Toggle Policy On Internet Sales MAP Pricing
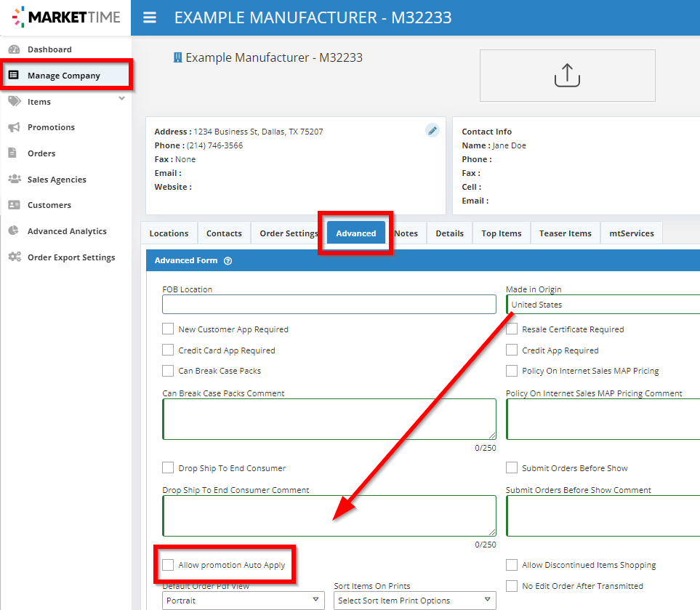Viewport: 700px width, 610px height. click(x=512, y=371)
